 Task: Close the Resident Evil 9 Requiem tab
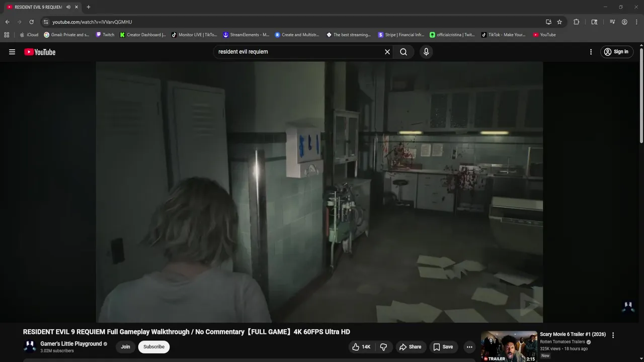point(76,7)
